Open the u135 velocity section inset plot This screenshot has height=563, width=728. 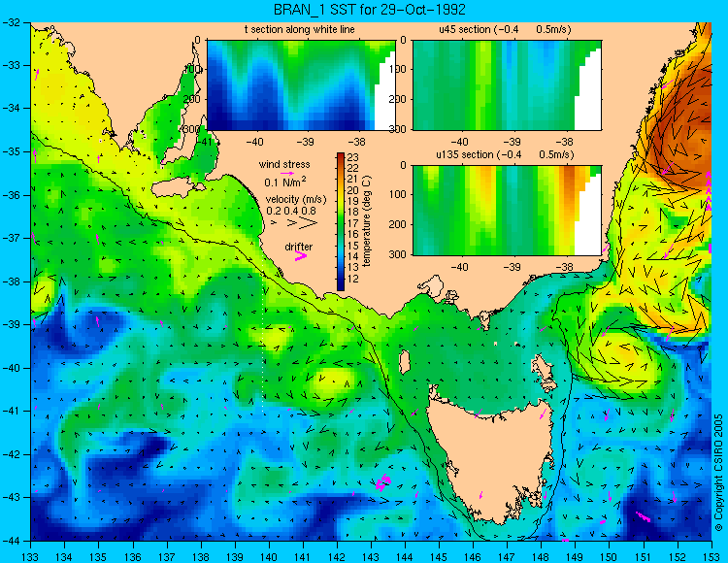507,211
